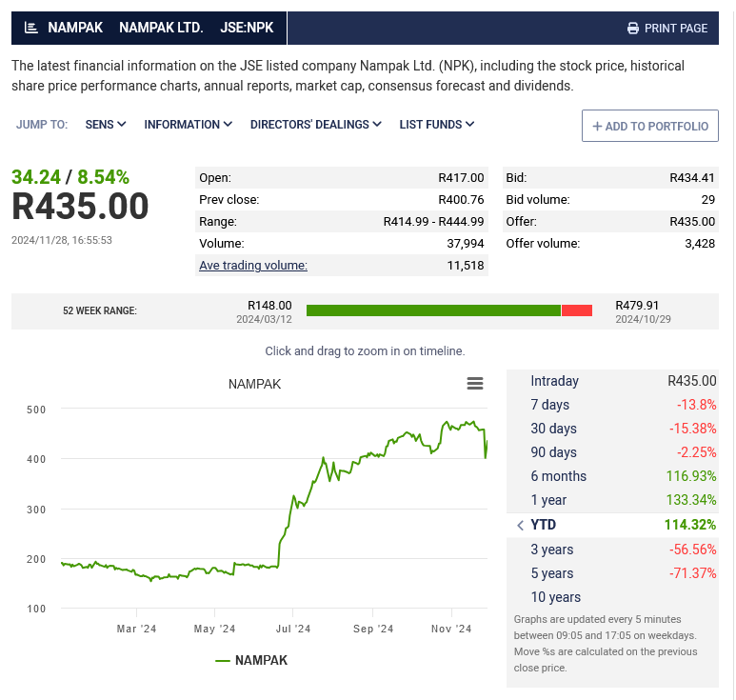Viewport: 736px width, 700px height.
Task: Click the Prev close value R400.76
Action: coord(461,200)
